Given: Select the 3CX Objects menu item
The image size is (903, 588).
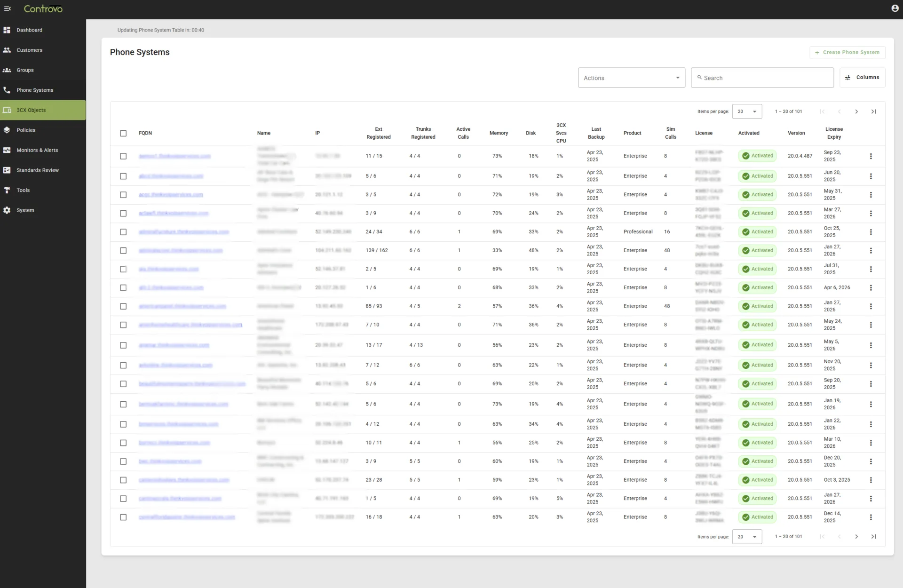Looking at the screenshot, I should (7, 110).
